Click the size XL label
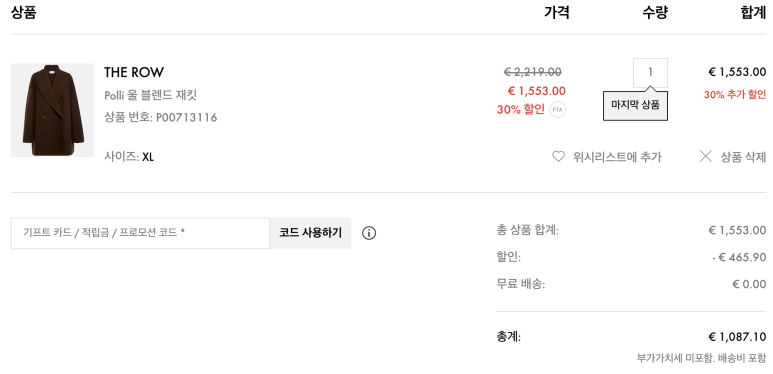773x374 pixels. point(148,157)
